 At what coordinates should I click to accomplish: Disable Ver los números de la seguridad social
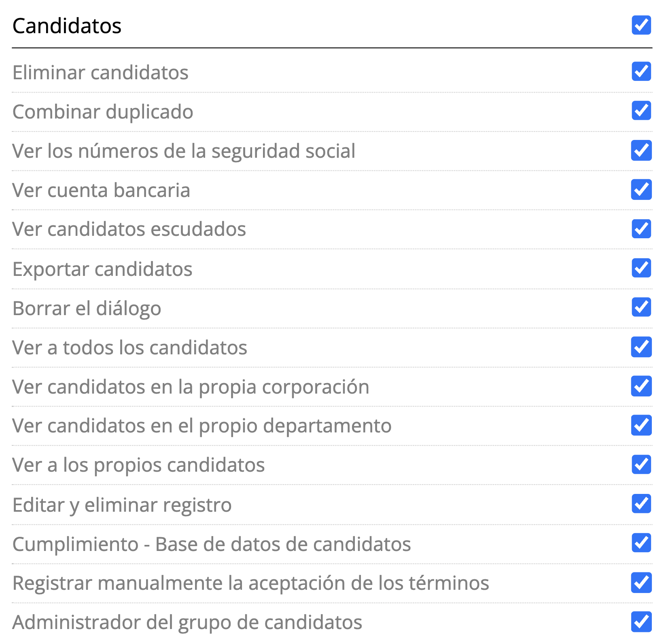641,150
